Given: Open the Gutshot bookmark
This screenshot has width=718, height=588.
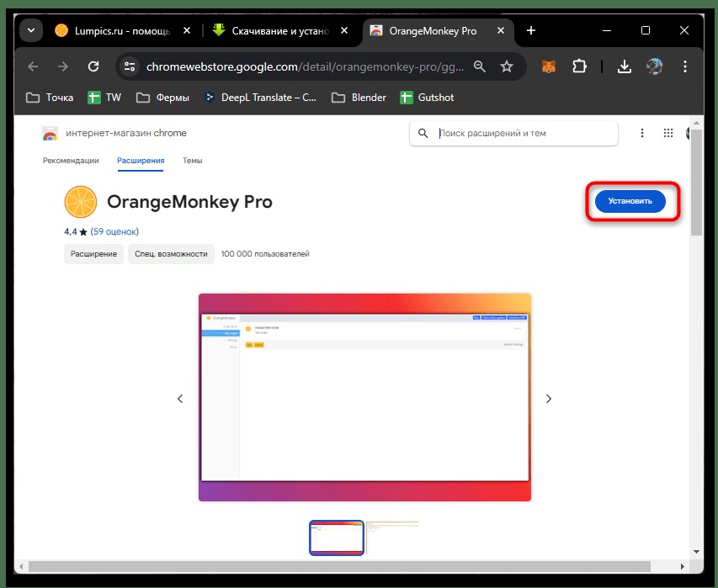Looking at the screenshot, I should 427,98.
